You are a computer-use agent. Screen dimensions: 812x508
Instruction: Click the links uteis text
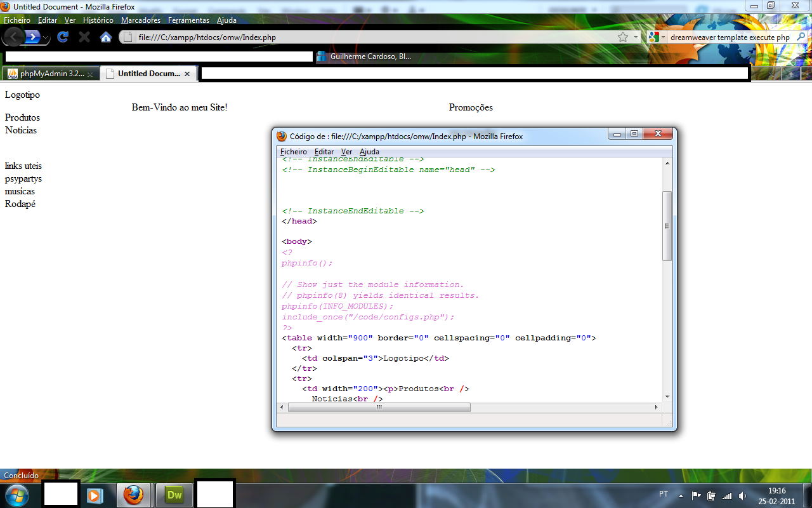[23, 166]
